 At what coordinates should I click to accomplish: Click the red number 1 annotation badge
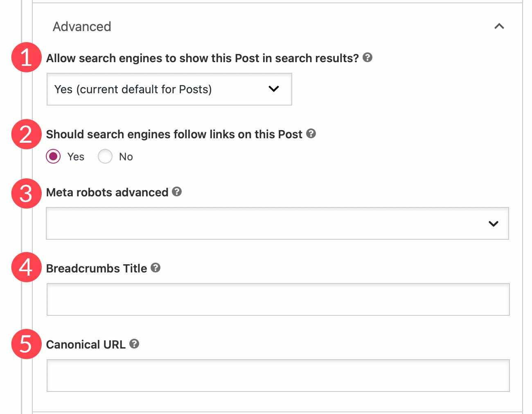point(26,57)
